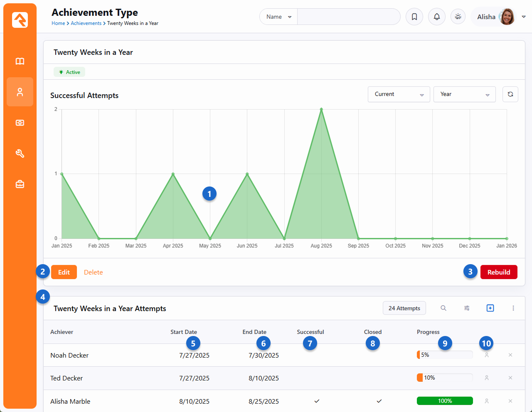Delete Noah Decker's attempt row
This screenshot has height=412, width=532.
point(510,355)
